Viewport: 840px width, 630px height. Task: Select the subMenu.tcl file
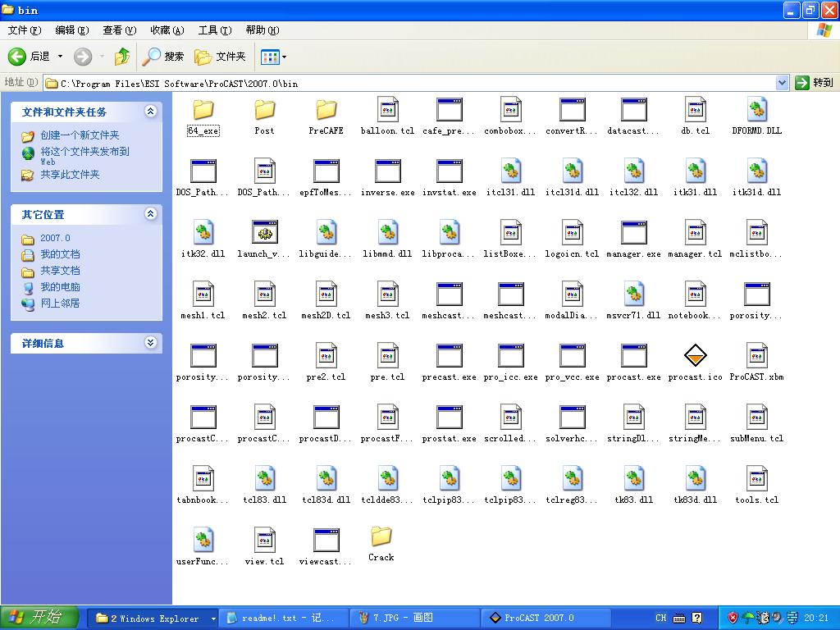click(756, 424)
